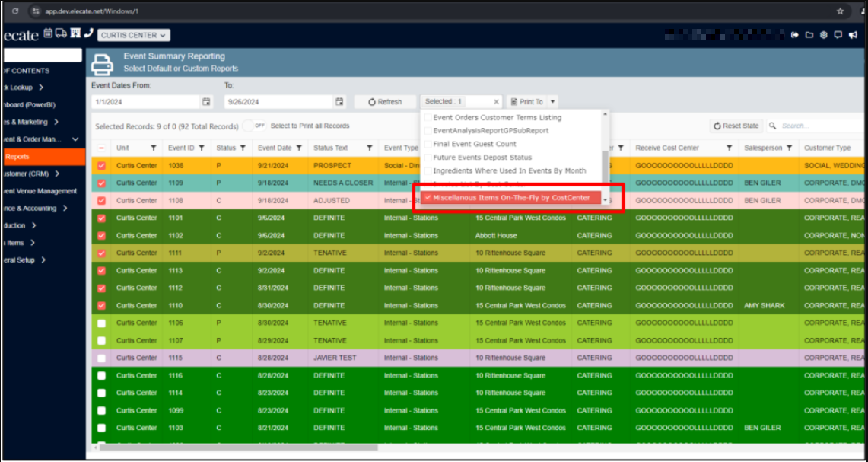Click the Reset State button
This screenshot has width=868, height=462.
736,126
